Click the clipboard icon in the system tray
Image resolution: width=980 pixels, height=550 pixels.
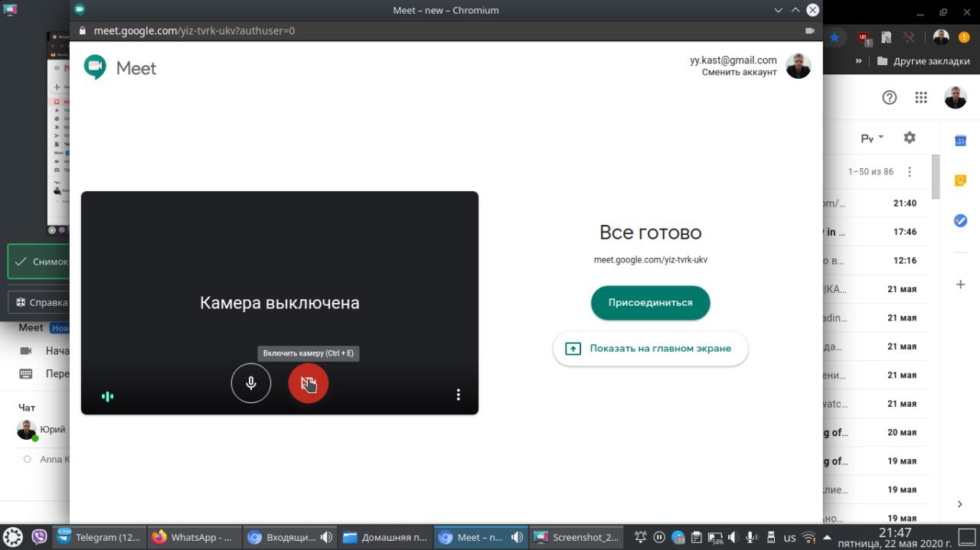pos(696,537)
